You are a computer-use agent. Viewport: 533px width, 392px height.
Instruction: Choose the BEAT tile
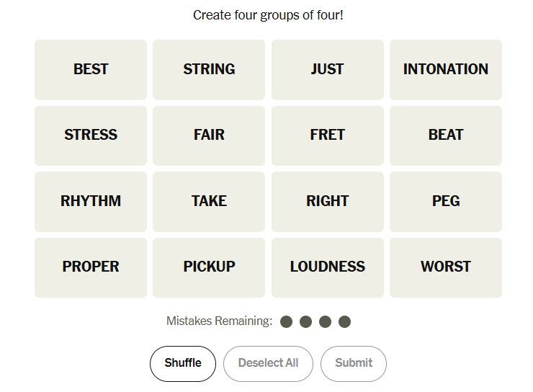(446, 135)
